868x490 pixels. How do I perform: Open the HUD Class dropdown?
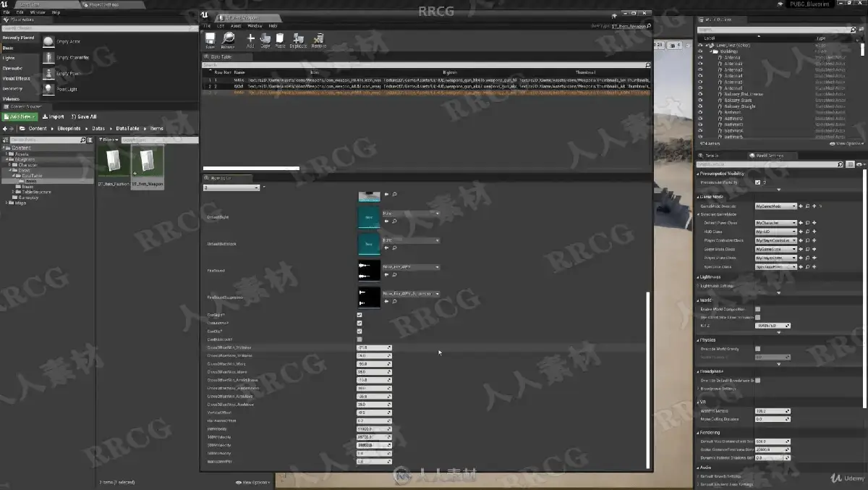click(x=775, y=232)
